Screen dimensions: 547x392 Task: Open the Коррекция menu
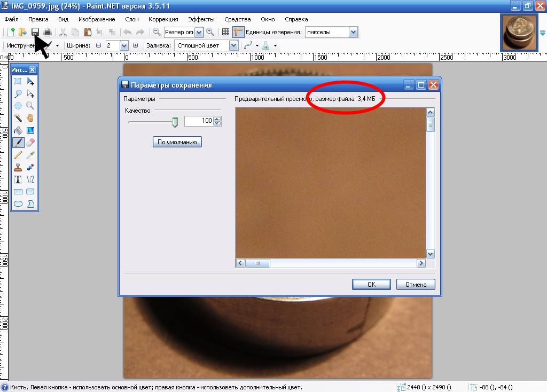163,19
